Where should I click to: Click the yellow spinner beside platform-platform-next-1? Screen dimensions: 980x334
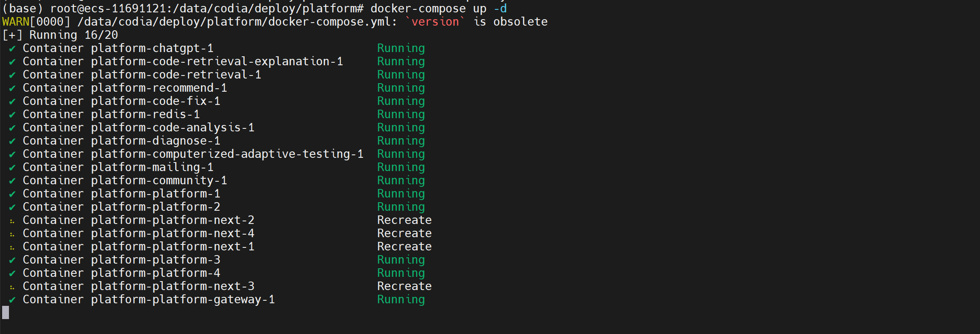12,247
